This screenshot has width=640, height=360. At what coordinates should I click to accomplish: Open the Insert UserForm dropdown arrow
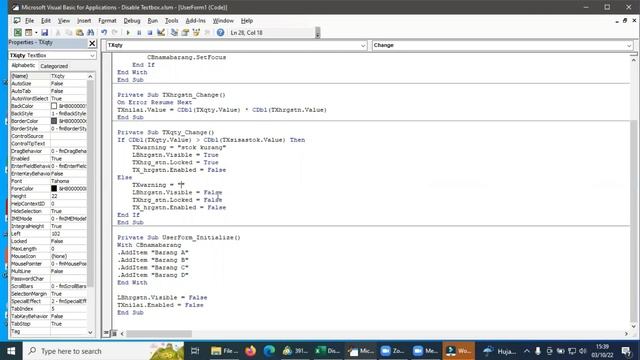(36, 33)
